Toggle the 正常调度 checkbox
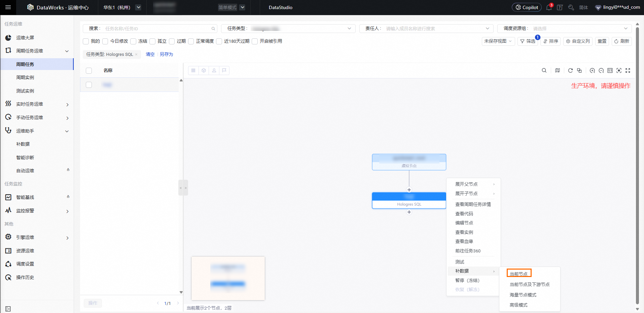Viewport: 644px width, 313px height. click(x=191, y=41)
